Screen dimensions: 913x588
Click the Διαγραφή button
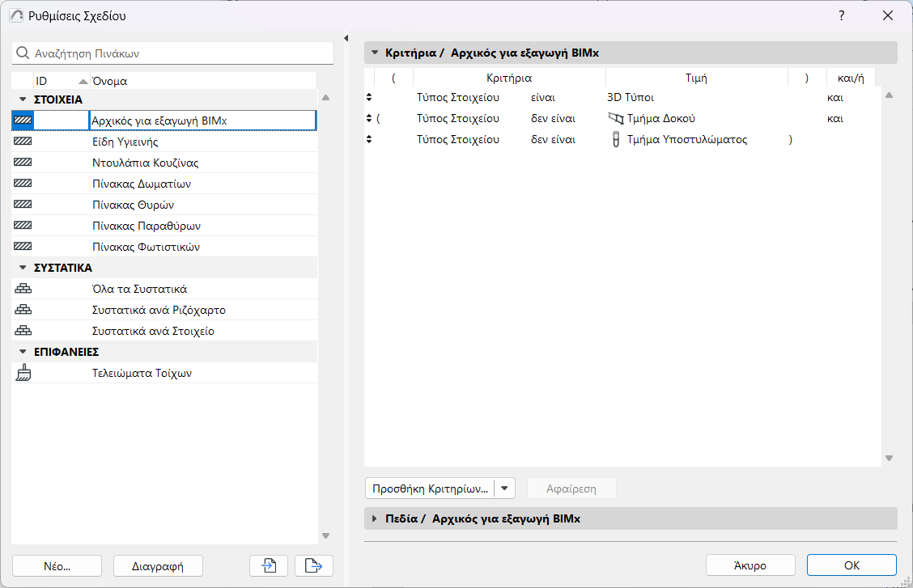[158, 566]
